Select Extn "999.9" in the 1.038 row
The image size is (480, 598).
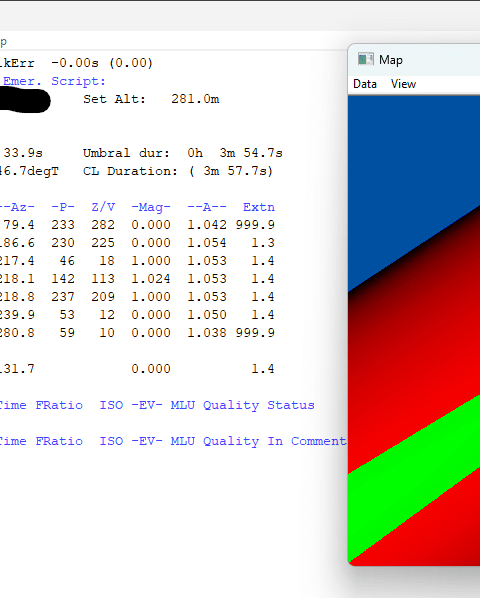coord(255,333)
